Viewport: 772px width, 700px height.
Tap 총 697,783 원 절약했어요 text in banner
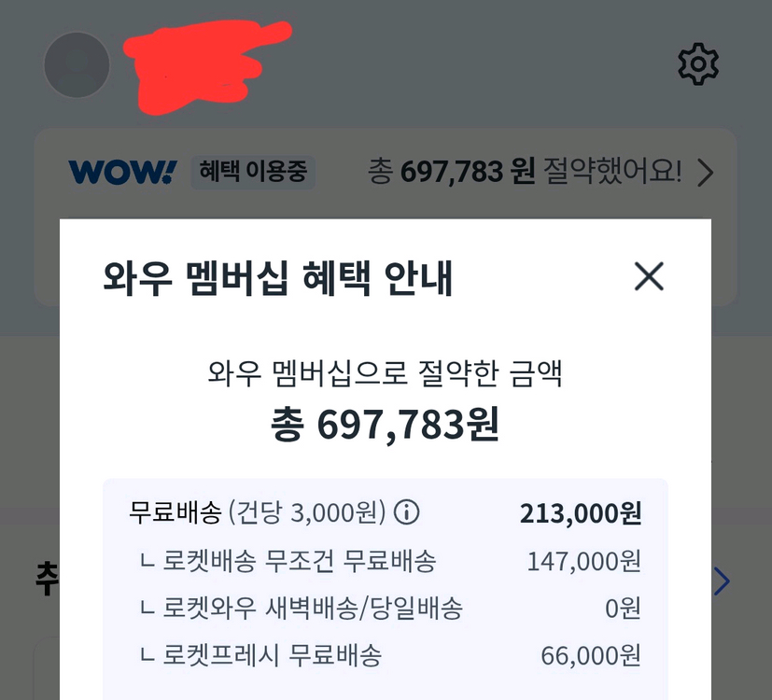point(525,172)
